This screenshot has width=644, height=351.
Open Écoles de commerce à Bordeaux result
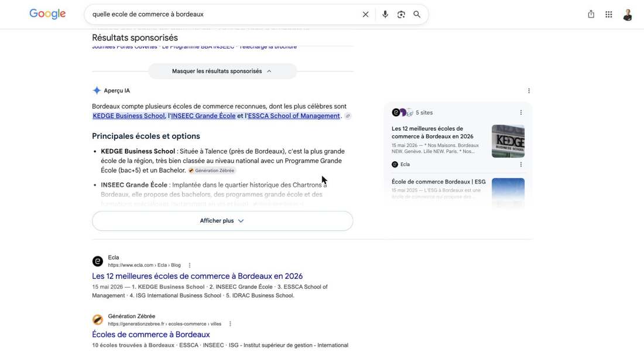point(150,335)
